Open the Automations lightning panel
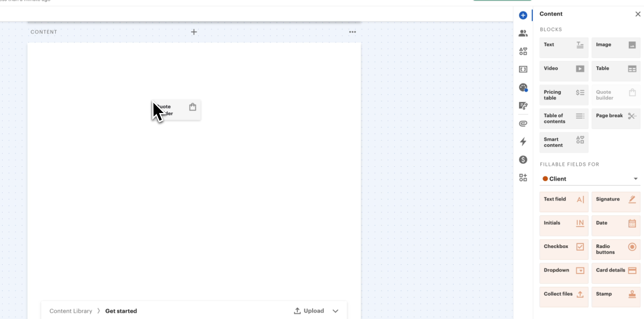 pos(523,142)
